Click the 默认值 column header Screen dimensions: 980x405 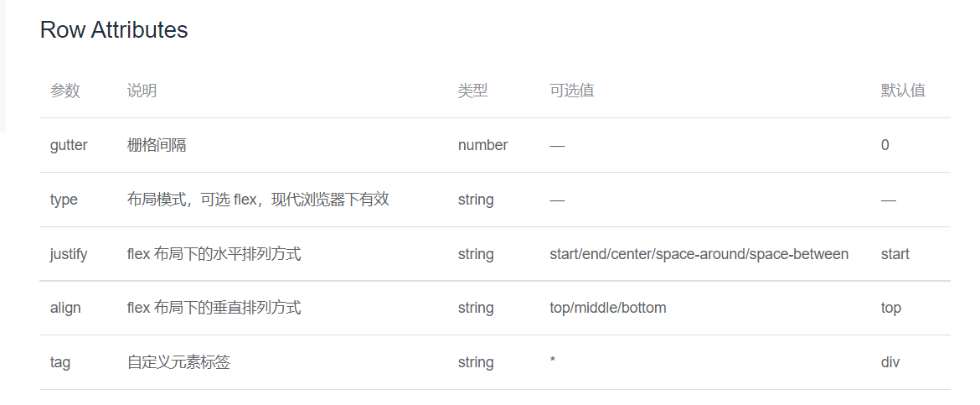point(903,91)
